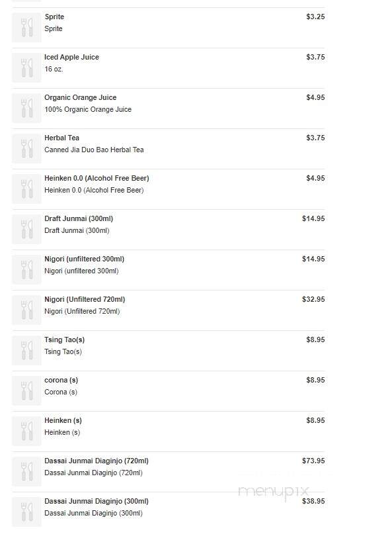Click the Herbal Tea fork-knife icon

tap(27, 149)
